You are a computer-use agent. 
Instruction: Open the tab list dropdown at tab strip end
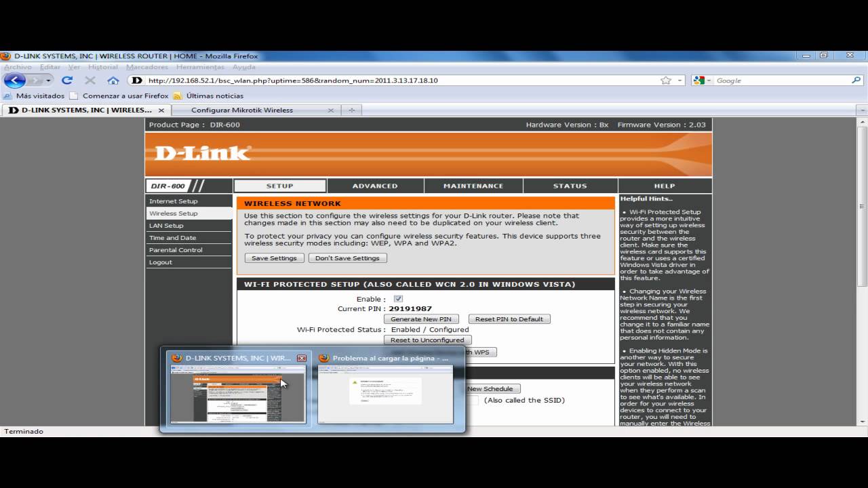(x=863, y=110)
